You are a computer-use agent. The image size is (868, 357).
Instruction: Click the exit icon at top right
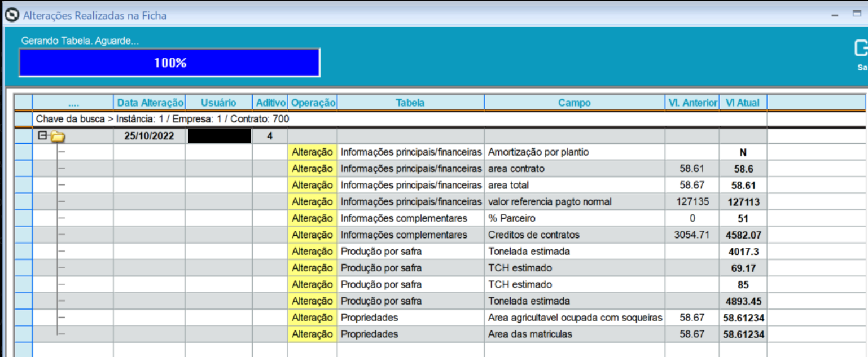(861, 49)
